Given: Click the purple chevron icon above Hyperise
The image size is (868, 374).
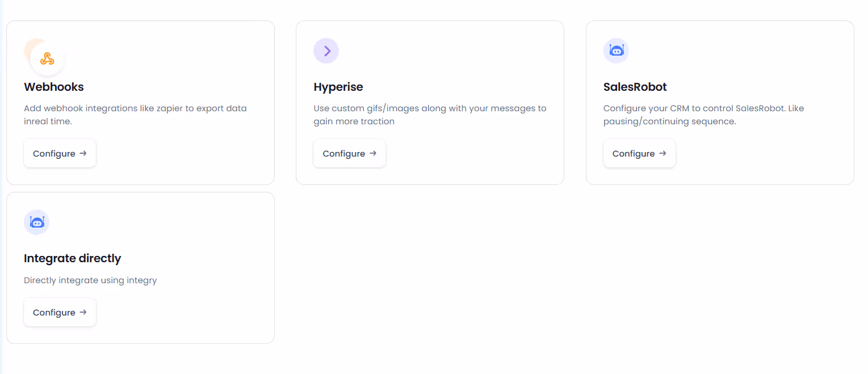Looking at the screenshot, I should point(326,51).
